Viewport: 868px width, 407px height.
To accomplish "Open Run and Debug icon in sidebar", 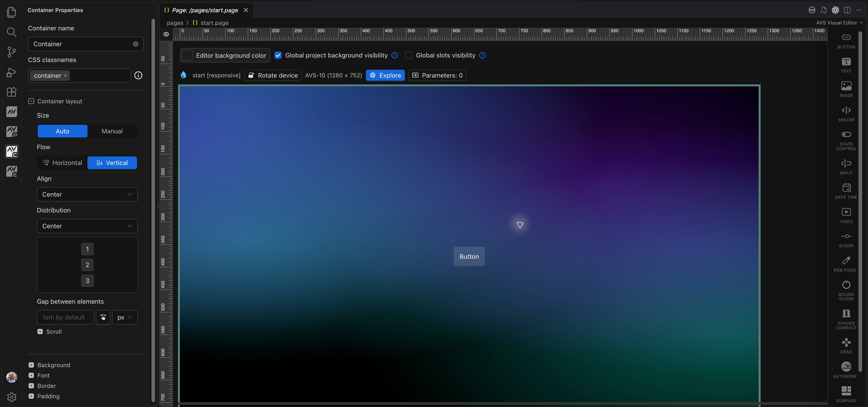I will pyautogui.click(x=12, y=72).
